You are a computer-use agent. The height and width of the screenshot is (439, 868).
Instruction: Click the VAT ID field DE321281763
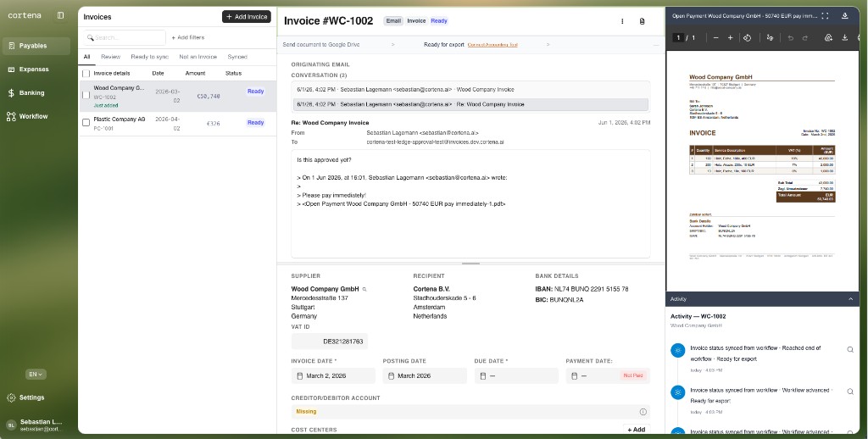pyautogui.click(x=330, y=342)
